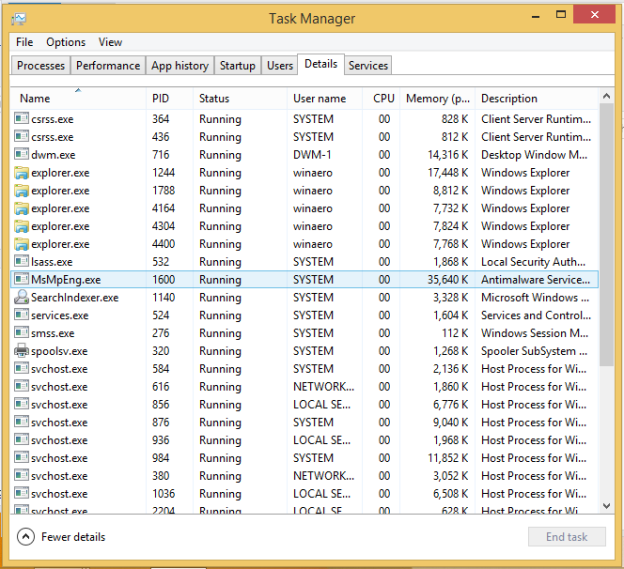Click the scrollbar up arrow
This screenshot has height=569, width=624.
pyautogui.click(x=606, y=96)
